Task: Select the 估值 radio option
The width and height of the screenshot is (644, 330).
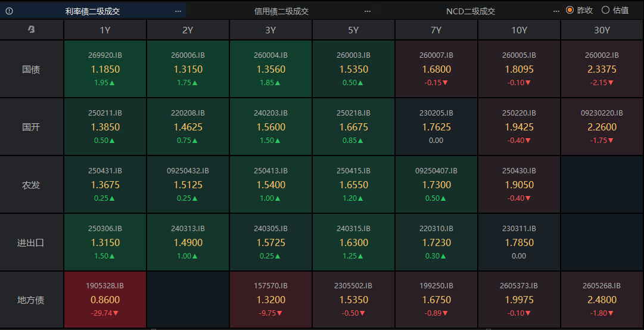Action: pos(615,10)
